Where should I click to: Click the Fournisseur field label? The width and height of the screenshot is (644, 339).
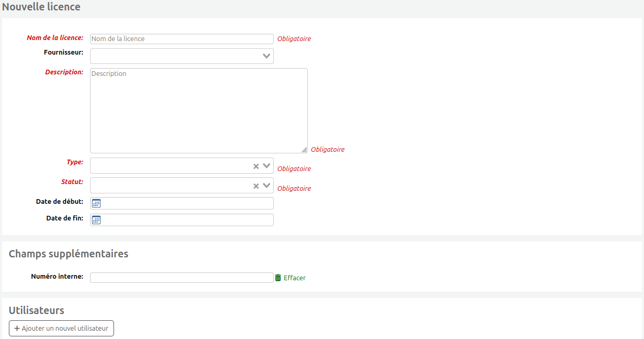(64, 53)
